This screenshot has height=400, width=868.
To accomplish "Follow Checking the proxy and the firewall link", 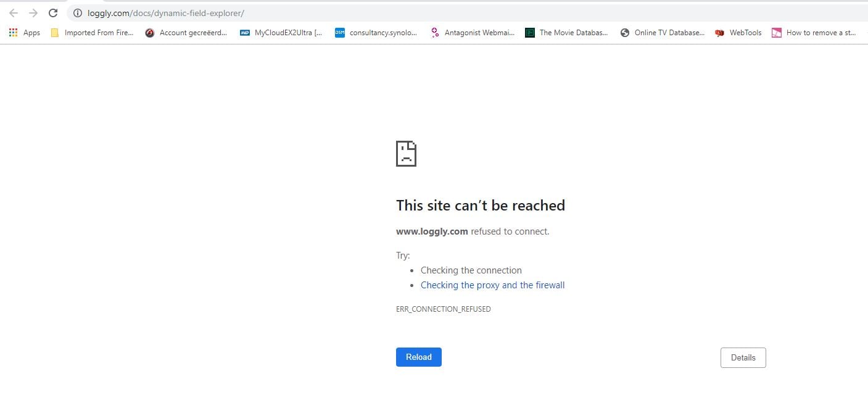I will coord(492,285).
